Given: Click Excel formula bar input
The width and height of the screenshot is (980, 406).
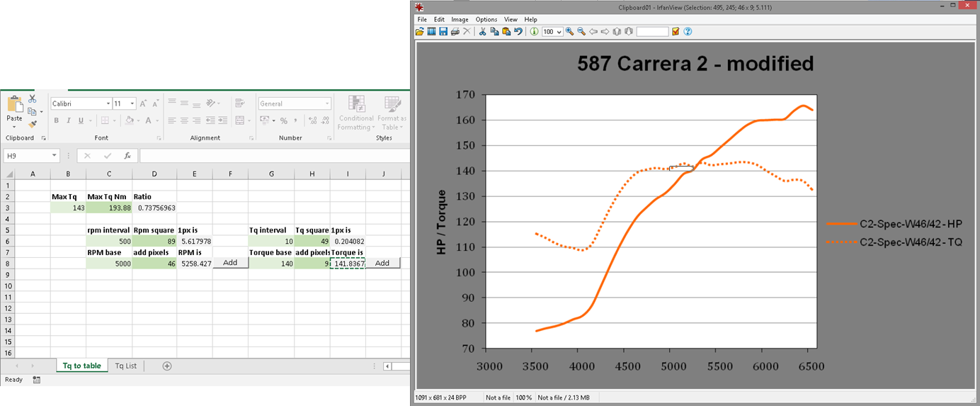Looking at the screenshot, I should 275,156.
